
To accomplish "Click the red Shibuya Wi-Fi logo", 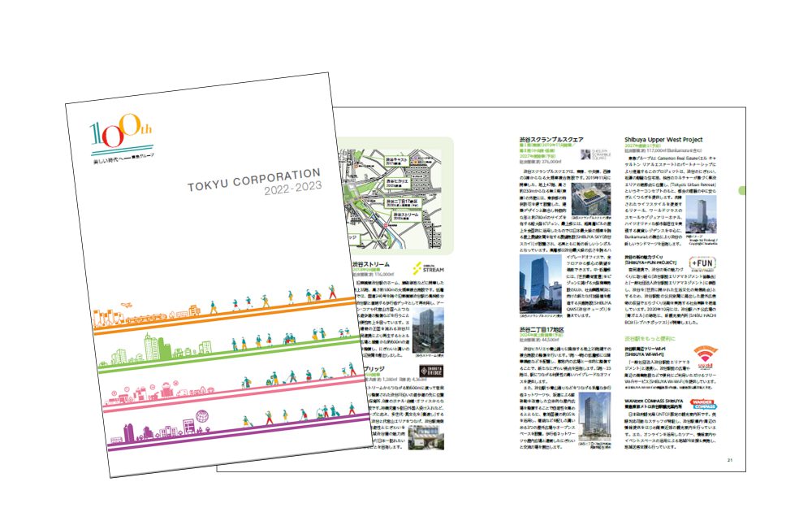I will (x=705, y=356).
